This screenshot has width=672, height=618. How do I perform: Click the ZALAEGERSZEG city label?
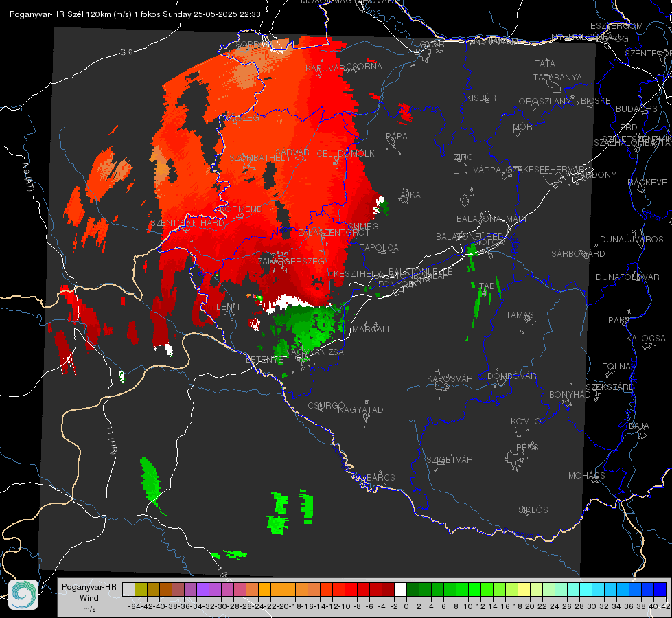click(x=291, y=261)
